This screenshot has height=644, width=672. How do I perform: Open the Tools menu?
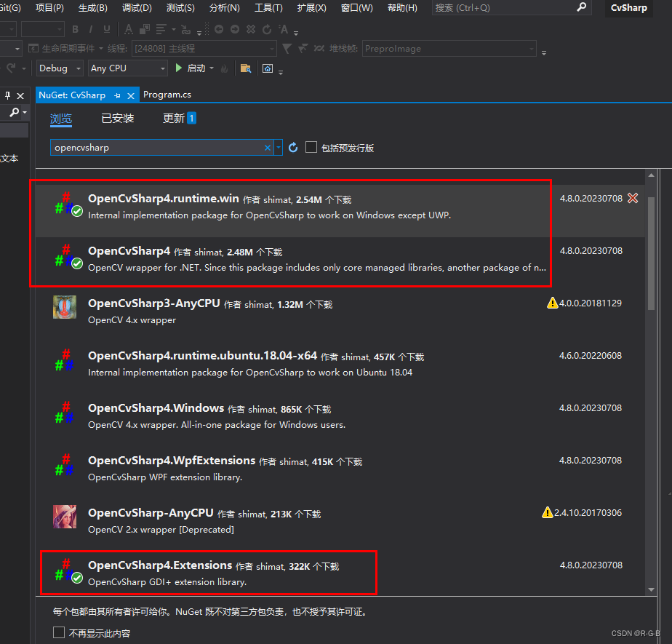coord(268,8)
